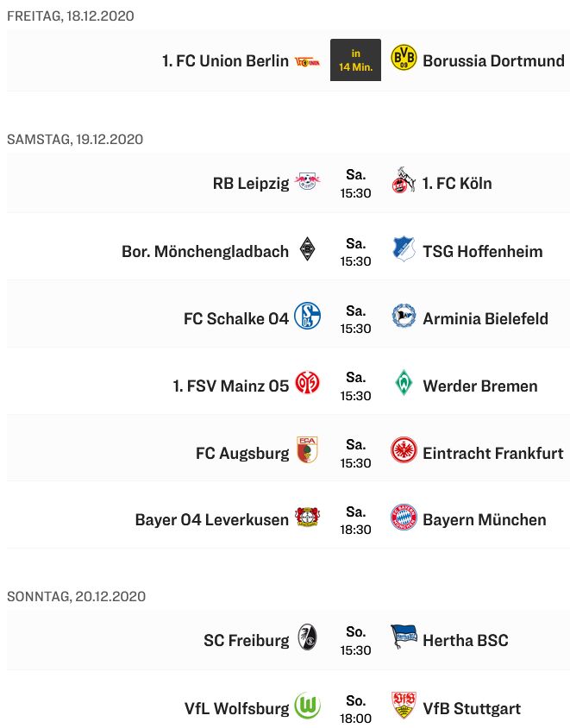Click the 1. FC Köln crest
570x728 pixels.
coord(404,182)
